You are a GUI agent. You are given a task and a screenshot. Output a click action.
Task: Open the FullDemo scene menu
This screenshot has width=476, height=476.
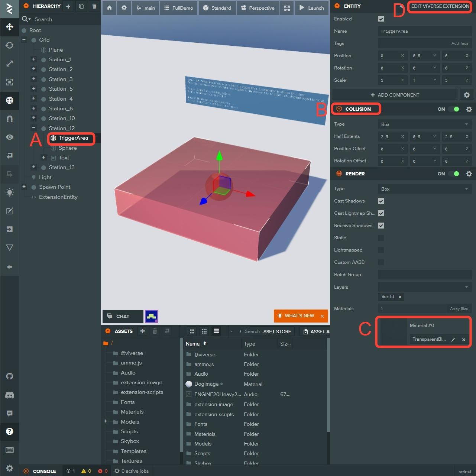[179, 8]
